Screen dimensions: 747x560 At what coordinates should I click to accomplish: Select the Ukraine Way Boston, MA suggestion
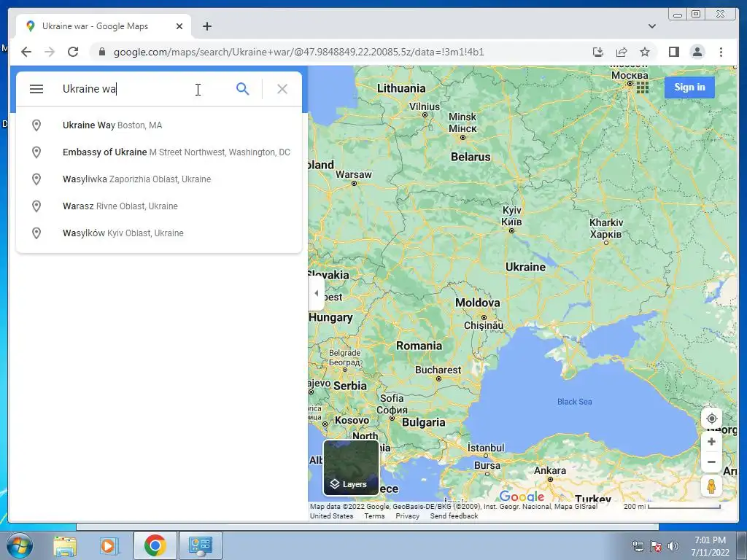[159, 125]
